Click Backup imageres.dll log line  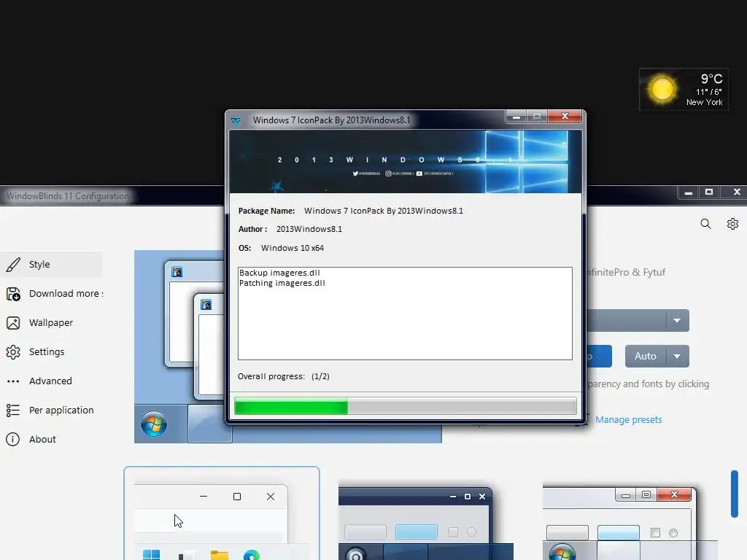pos(279,273)
